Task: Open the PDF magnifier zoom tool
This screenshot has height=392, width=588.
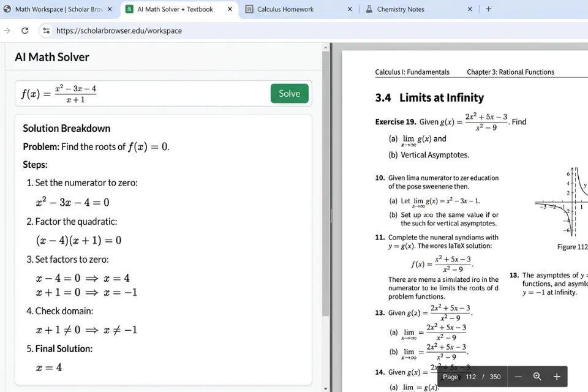Action: pyautogui.click(x=538, y=377)
